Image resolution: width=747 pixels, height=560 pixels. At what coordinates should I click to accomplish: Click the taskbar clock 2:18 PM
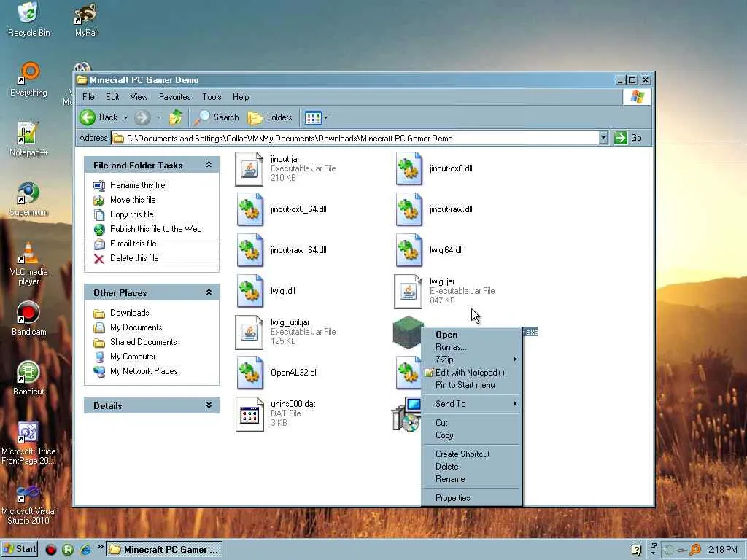pos(722,550)
